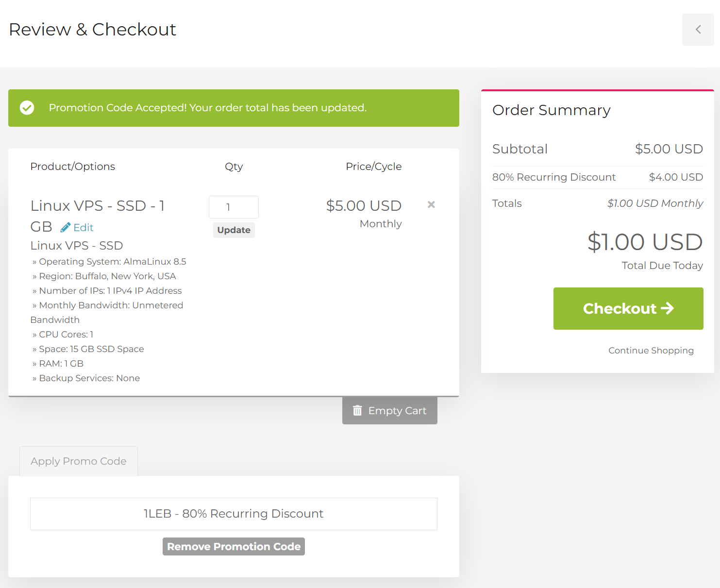Click the Product/Options column header
The image size is (720, 588).
73,167
